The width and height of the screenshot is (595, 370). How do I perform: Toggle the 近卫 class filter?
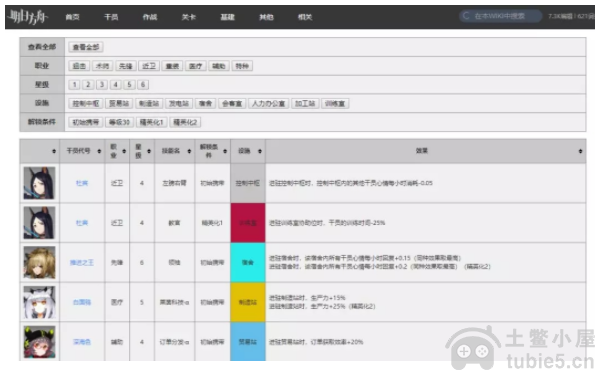(x=149, y=66)
